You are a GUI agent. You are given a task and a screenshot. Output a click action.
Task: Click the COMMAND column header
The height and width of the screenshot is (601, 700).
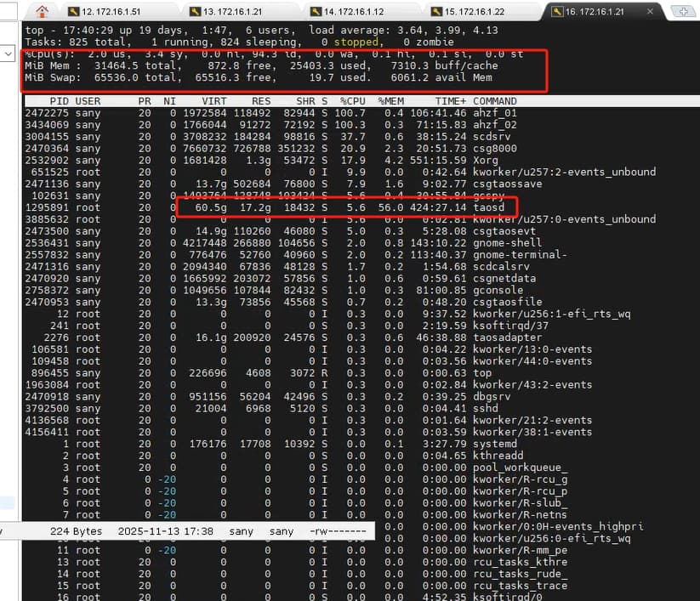(x=494, y=101)
